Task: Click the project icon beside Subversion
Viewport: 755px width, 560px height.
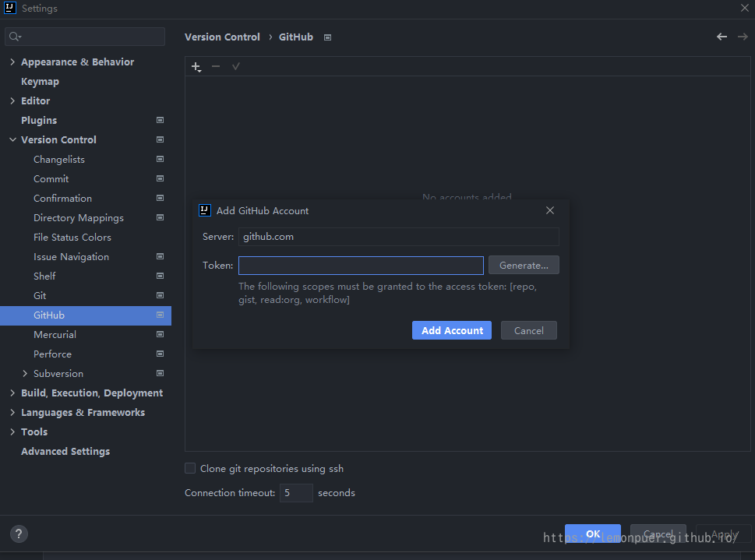Action: tap(160, 373)
